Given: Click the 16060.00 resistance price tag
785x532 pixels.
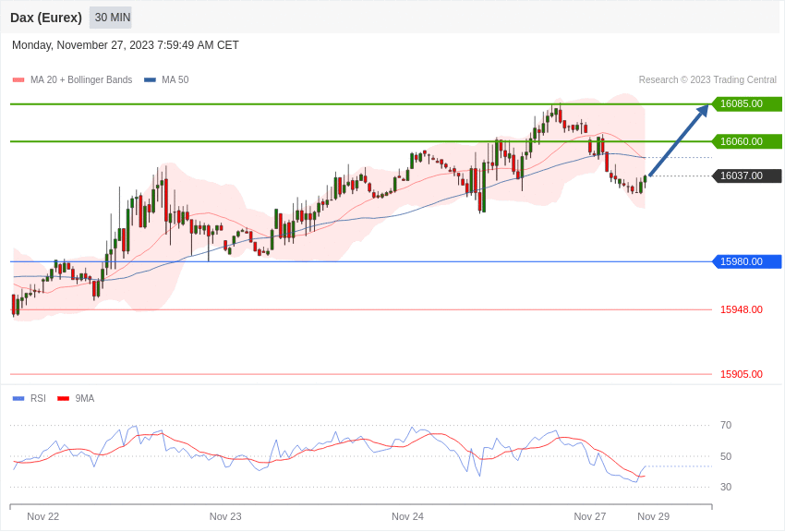Looking at the screenshot, I should (x=746, y=141).
